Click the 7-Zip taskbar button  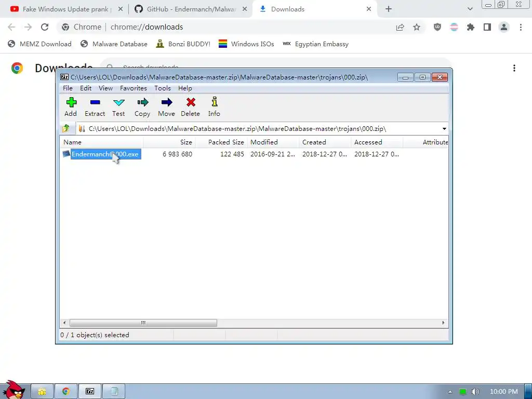pos(90,392)
